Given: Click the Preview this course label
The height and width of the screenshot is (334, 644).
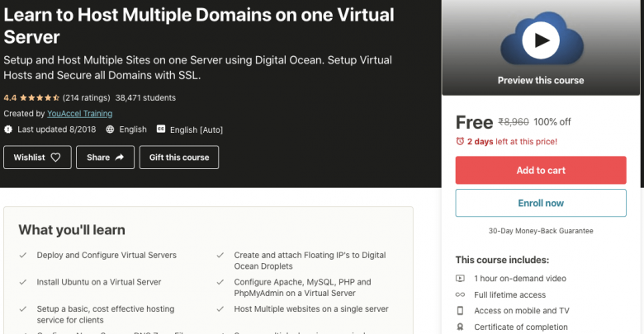Looking at the screenshot, I should pos(541,81).
